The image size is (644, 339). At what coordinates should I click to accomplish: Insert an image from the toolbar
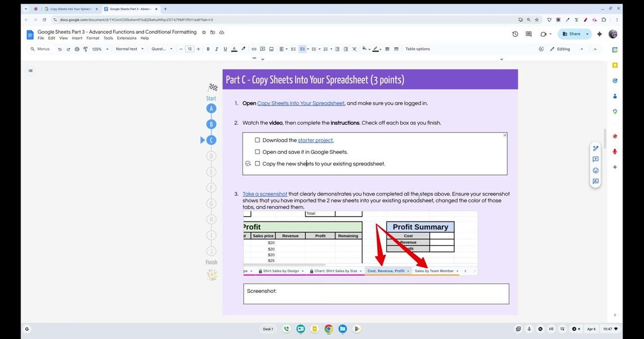[271, 49]
